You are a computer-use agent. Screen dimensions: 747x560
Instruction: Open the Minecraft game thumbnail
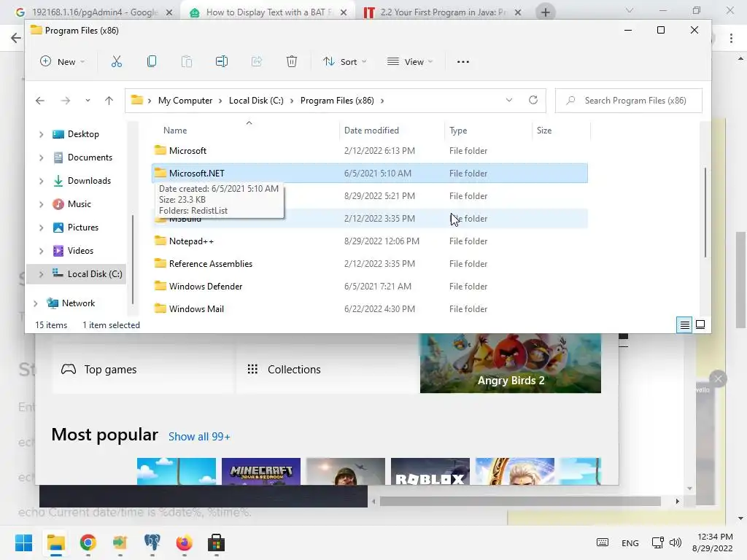click(x=261, y=472)
